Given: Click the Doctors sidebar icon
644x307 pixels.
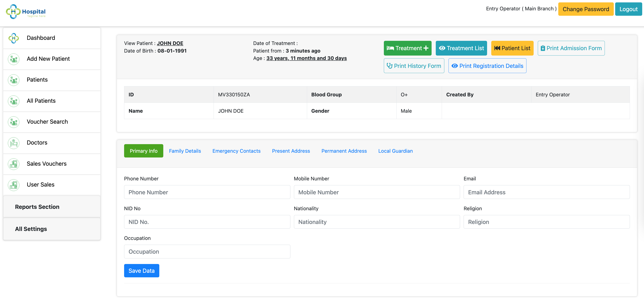Looking at the screenshot, I should point(14,143).
